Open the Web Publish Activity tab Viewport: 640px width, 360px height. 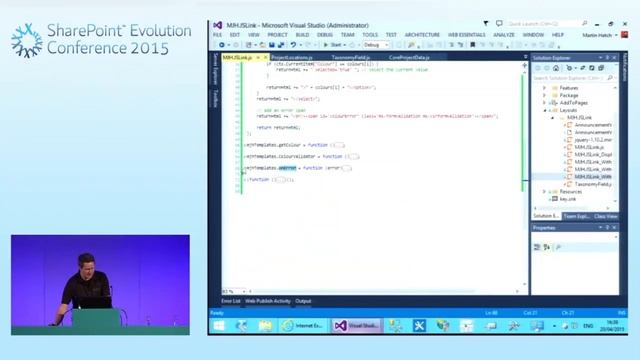coord(268,301)
